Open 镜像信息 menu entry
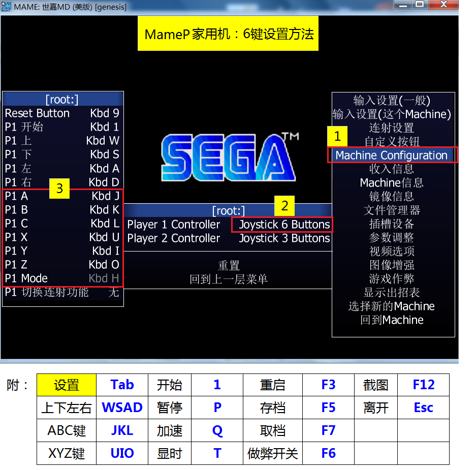This screenshot has height=470, width=476. click(392, 197)
